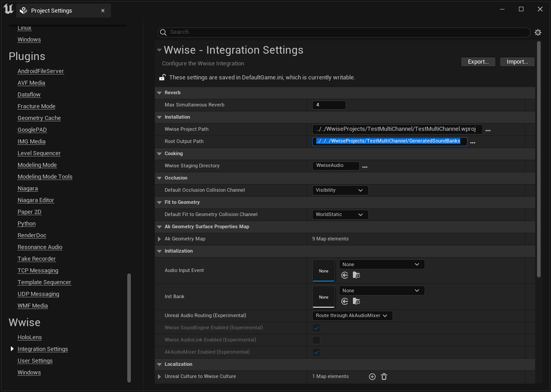This screenshot has height=392, width=551.
Task: Toggle Wwise SoundEngine Enabled checkbox
Action: (316, 328)
